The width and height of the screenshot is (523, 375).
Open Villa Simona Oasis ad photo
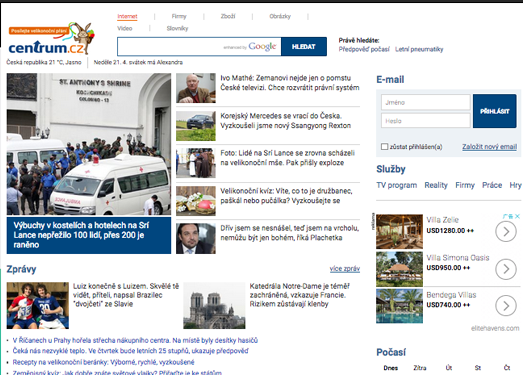[x=399, y=269]
